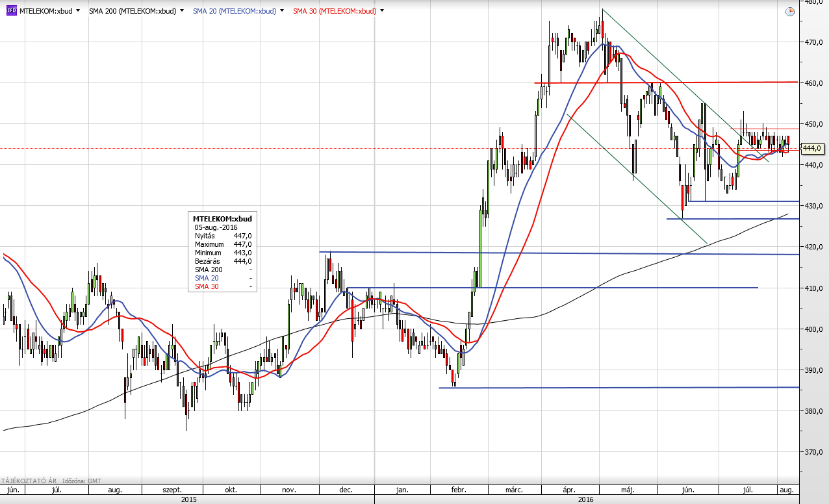Click red 'SMA 30' row in info box
829x504 pixels.
point(223,286)
